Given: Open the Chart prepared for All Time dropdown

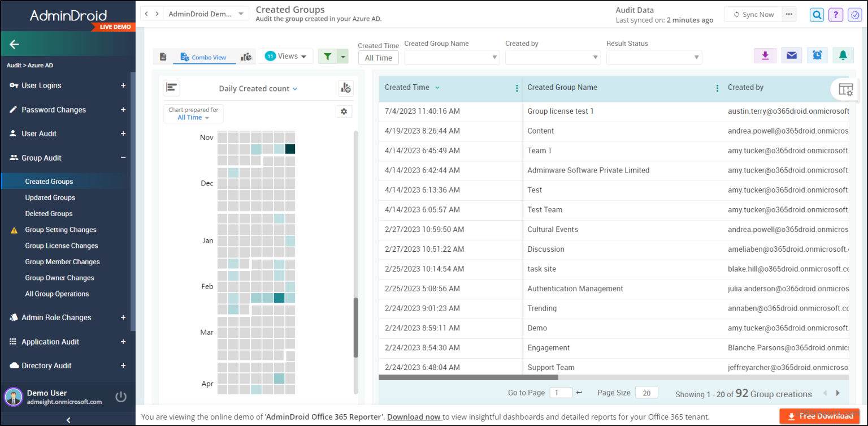Looking at the screenshot, I should coord(193,114).
